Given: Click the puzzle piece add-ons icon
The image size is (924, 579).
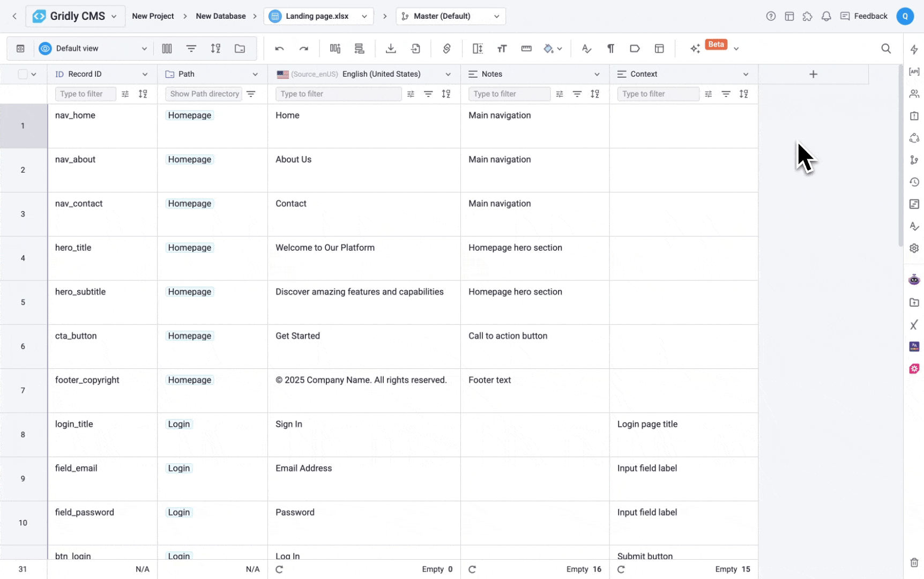Looking at the screenshot, I should coord(807,16).
